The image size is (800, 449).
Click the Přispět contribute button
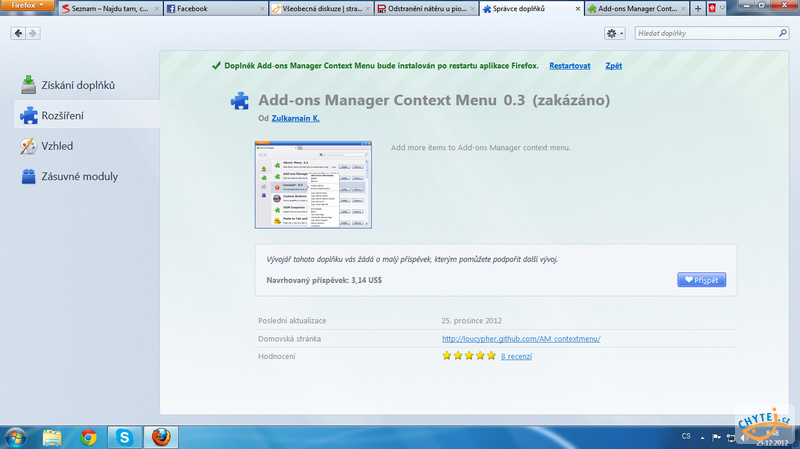pos(702,280)
